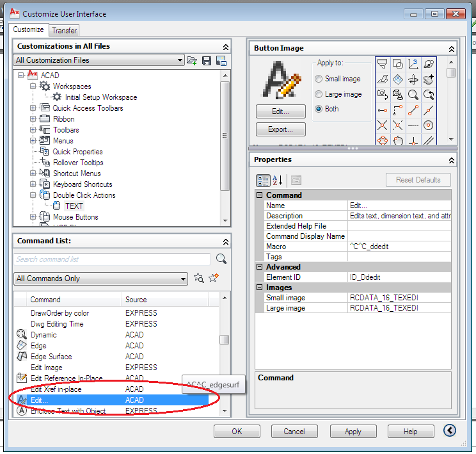The width and height of the screenshot is (476, 454).
Task: Select the Large image radio button
Action: click(x=319, y=94)
